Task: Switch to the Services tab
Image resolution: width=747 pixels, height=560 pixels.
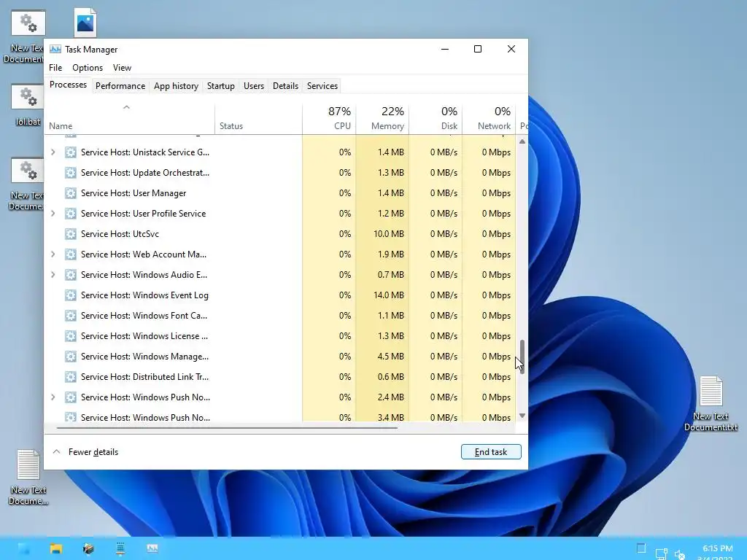Action: pyautogui.click(x=322, y=86)
